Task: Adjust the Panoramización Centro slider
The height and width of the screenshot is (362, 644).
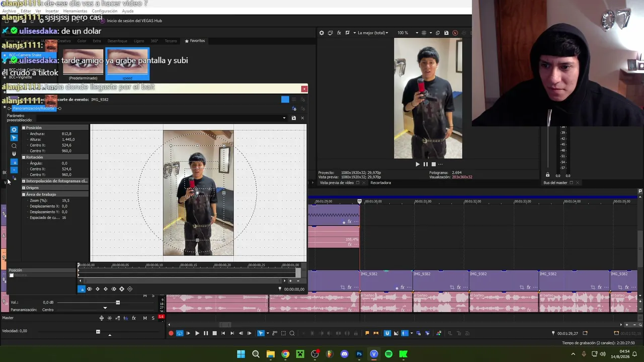Action: click(105, 308)
